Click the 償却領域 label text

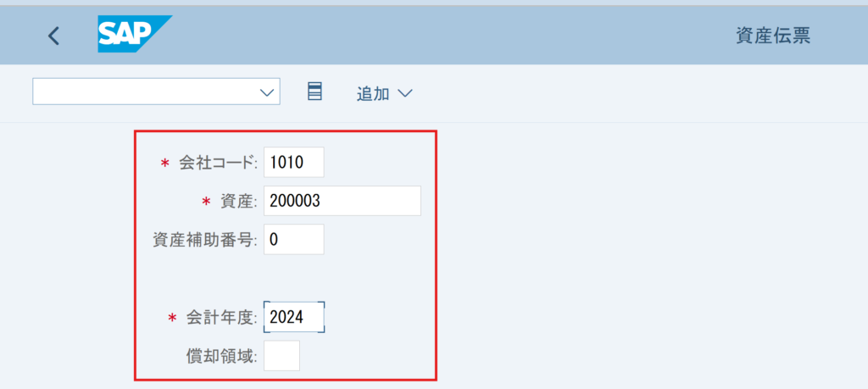pyautogui.click(x=221, y=356)
